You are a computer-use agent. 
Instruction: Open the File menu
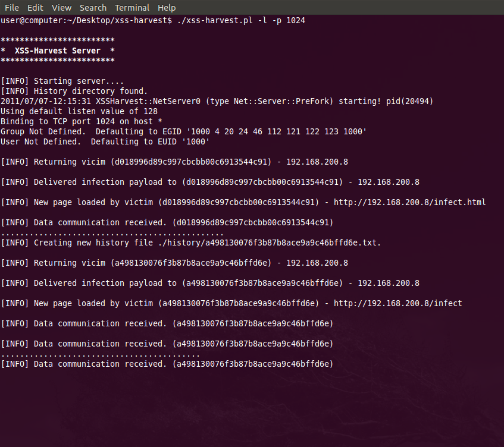pyautogui.click(x=12, y=8)
